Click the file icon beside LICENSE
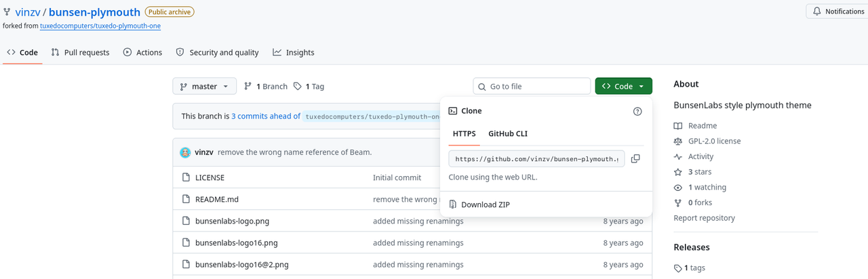868x279 pixels. click(186, 177)
